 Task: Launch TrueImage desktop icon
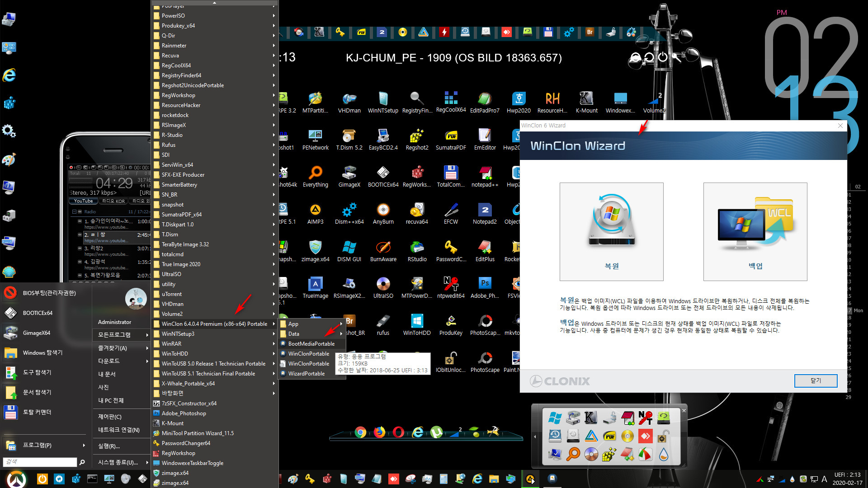[315, 288]
